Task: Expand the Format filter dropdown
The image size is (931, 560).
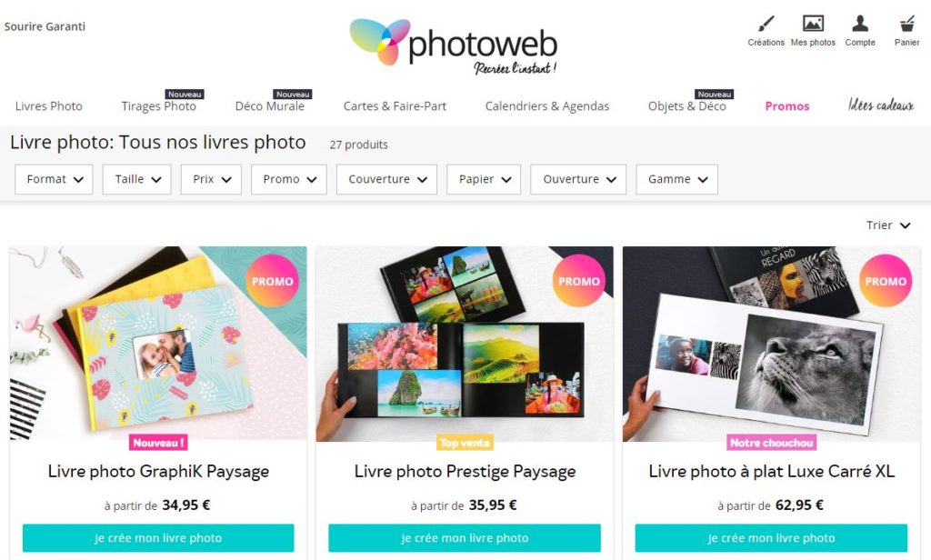Action: point(54,179)
